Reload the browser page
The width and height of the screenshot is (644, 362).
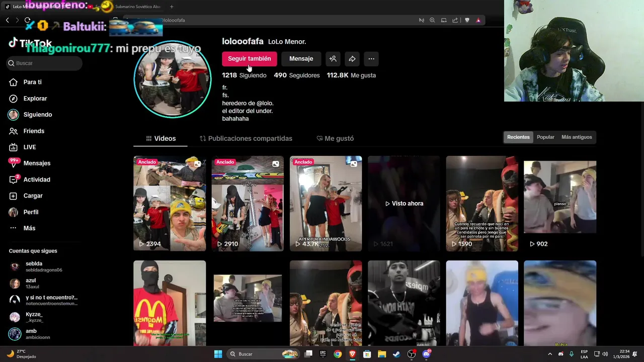click(28, 20)
